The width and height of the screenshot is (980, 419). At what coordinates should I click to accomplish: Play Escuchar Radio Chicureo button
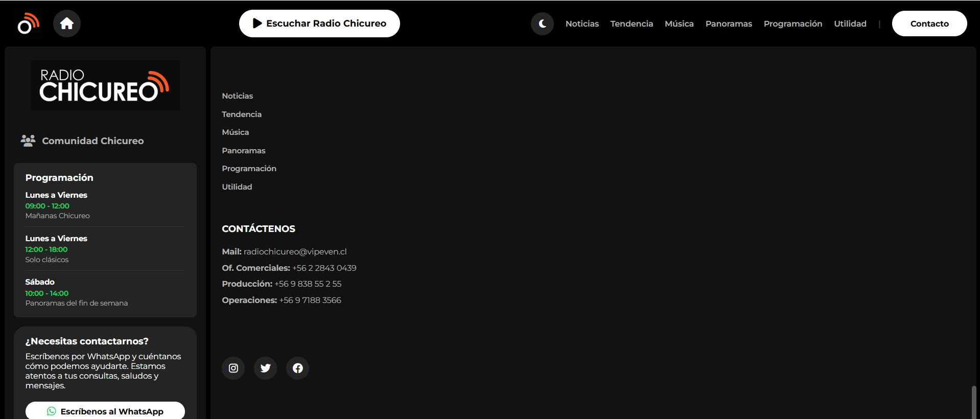(319, 24)
